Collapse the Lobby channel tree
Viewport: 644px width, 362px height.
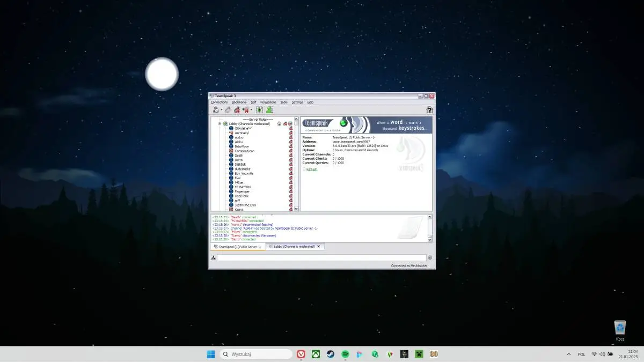pyautogui.click(x=219, y=123)
